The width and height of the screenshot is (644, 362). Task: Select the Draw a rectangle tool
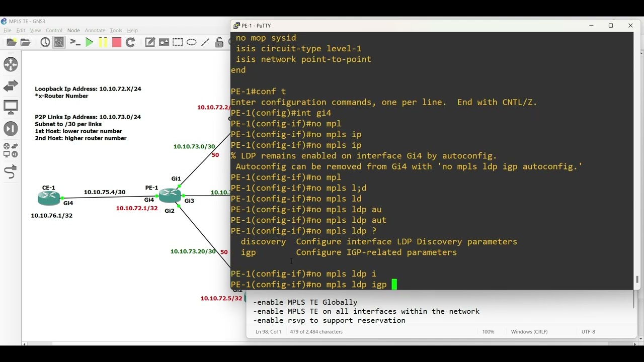[x=178, y=43]
